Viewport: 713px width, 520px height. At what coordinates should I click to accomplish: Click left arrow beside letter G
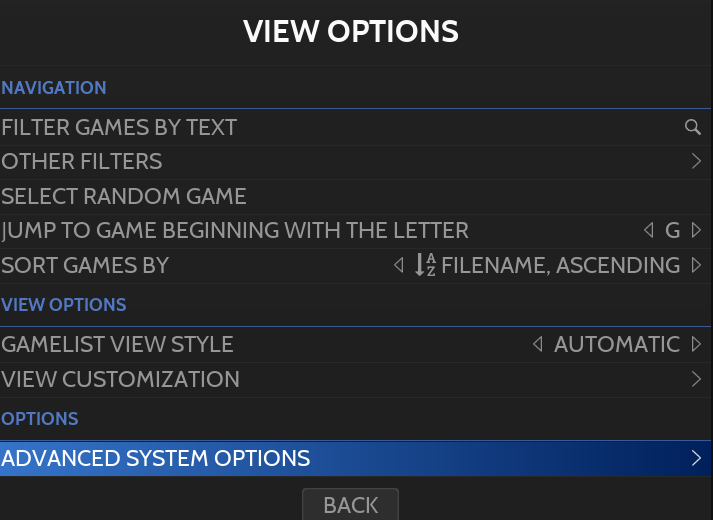649,231
